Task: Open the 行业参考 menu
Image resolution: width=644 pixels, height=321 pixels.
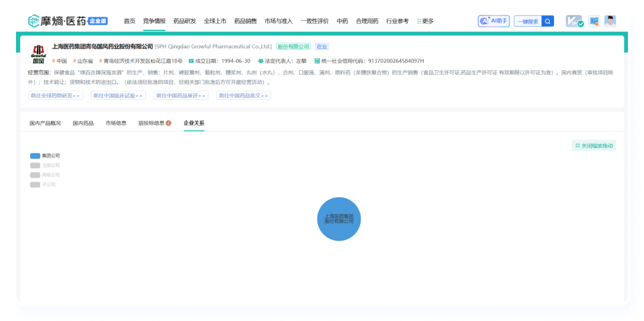Action: click(397, 21)
